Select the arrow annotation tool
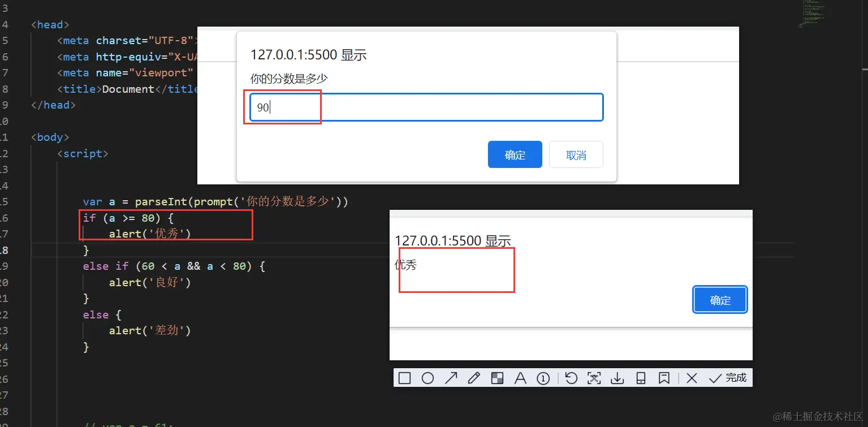The width and height of the screenshot is (868, 427). pos(451,378)
